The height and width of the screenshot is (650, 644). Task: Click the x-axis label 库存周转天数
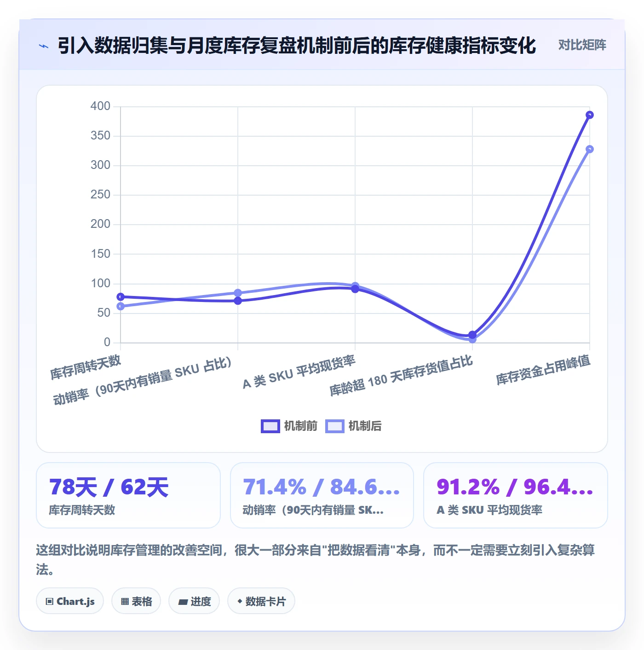point(86,367)
